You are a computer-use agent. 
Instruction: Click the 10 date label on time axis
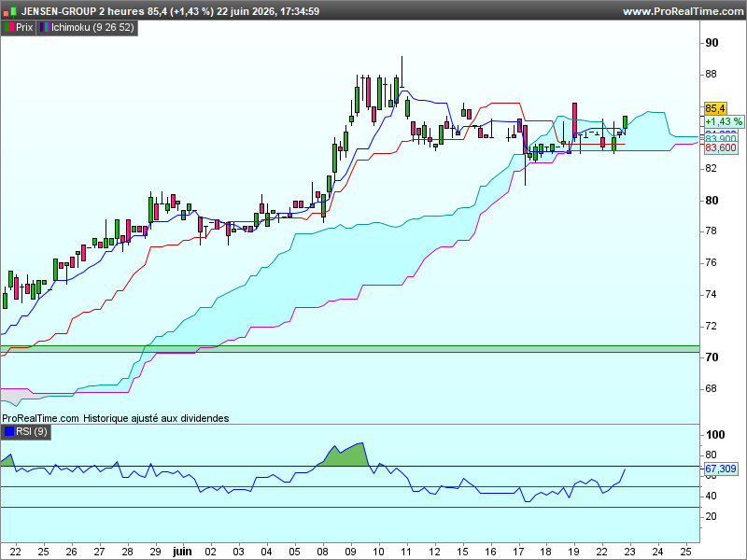tap(378, 553)
